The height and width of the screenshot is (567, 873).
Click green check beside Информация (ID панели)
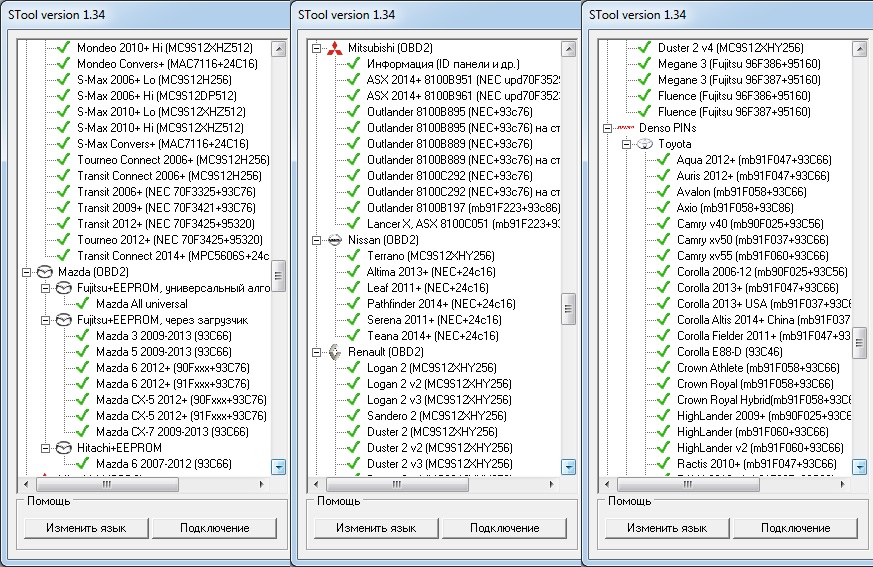pyautogui.click(x=353, y=64)
